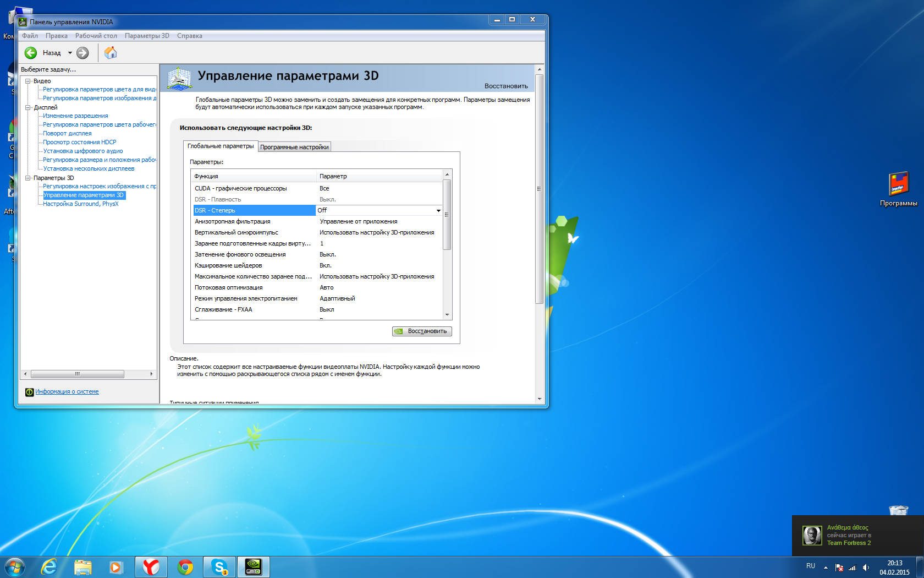Screen dimensions: 924x578
Task: Open the Параметры 3D menu
Action: coord(147,36)
